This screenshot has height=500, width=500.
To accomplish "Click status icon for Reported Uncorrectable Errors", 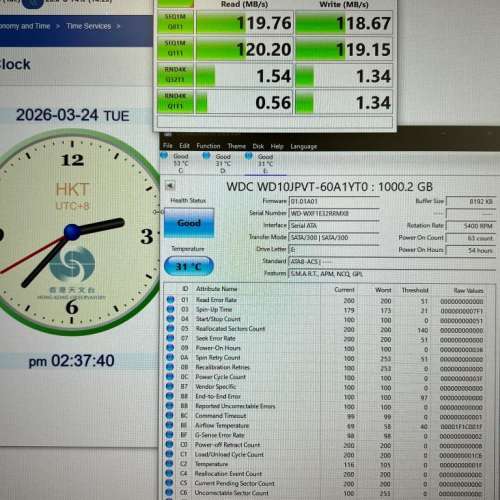I will coord(170,406).
